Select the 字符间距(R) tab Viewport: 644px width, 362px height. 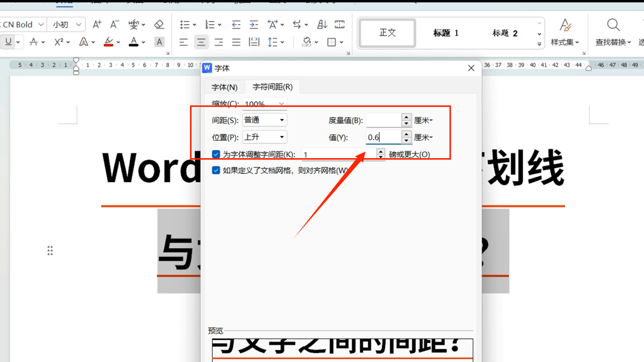273,87
